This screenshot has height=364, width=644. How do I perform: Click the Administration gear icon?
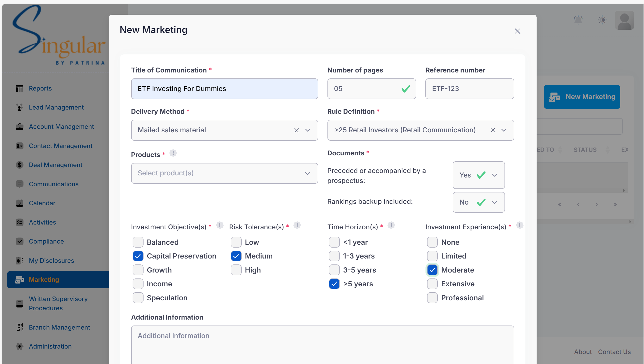[19, 346]
